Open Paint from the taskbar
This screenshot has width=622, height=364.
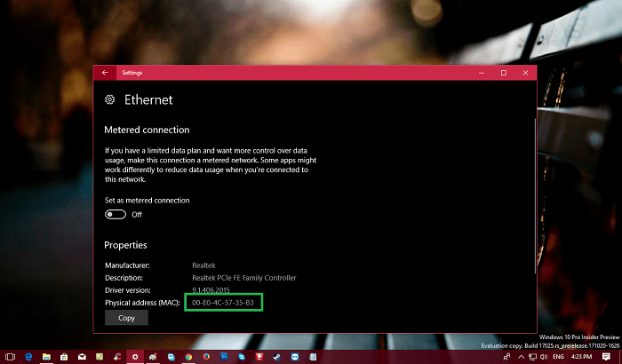click(x=153, y=357)
